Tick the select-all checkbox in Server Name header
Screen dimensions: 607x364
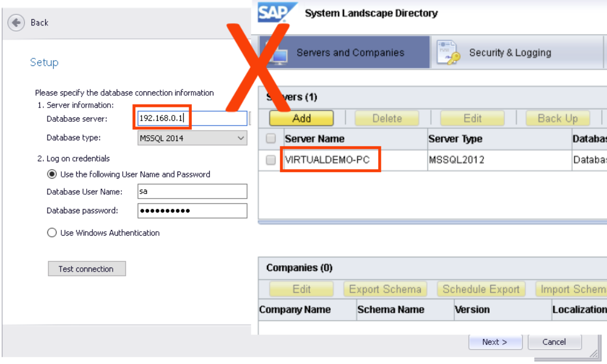271,139
